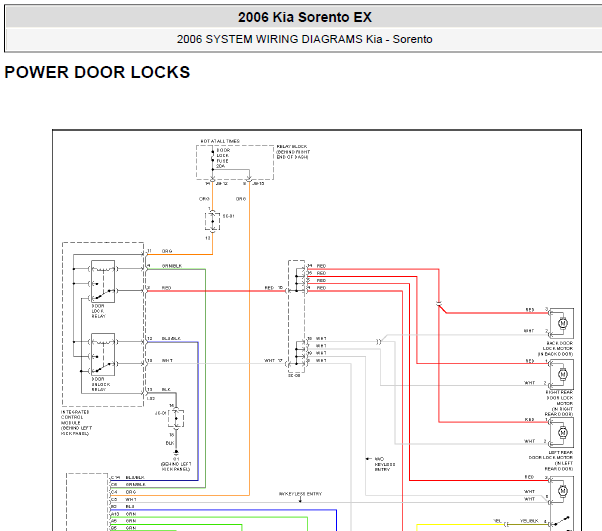602x531 pixels.
Task: Select the 'RELAY BLOCK' location label
Action: tap(293, 152)
